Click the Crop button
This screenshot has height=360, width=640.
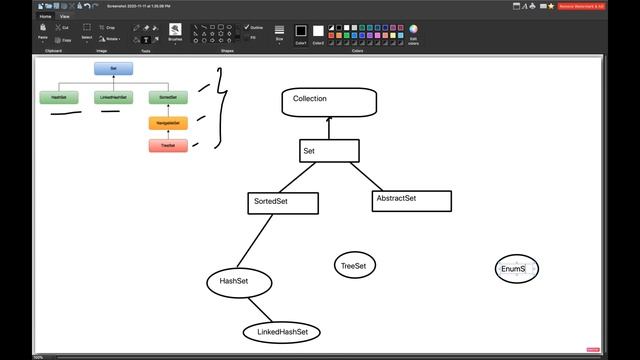(107, 28)
